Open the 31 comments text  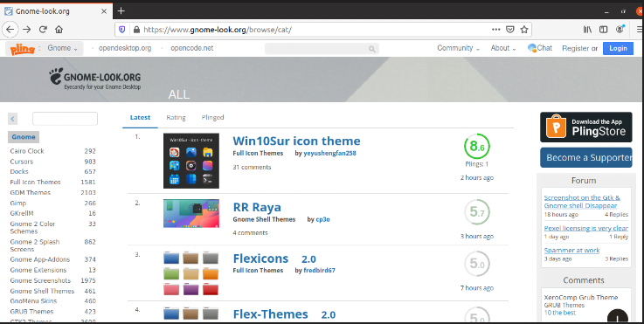tap(252, 167)
